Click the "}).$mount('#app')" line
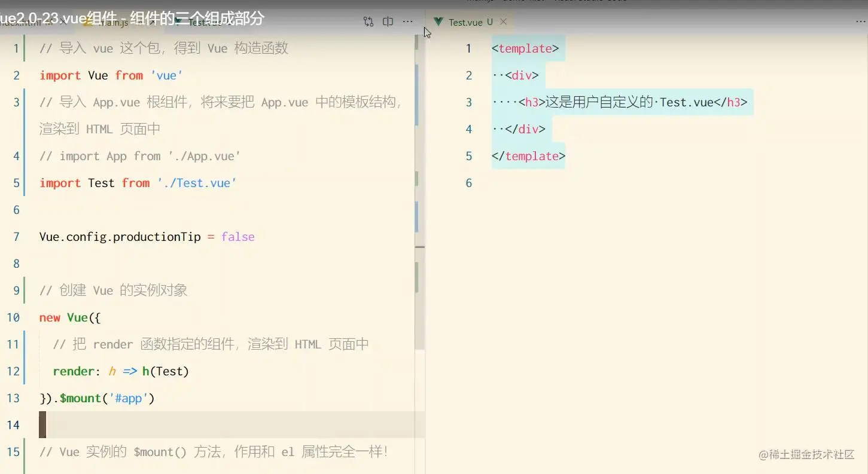868x474 pixels. coord(97,398)
